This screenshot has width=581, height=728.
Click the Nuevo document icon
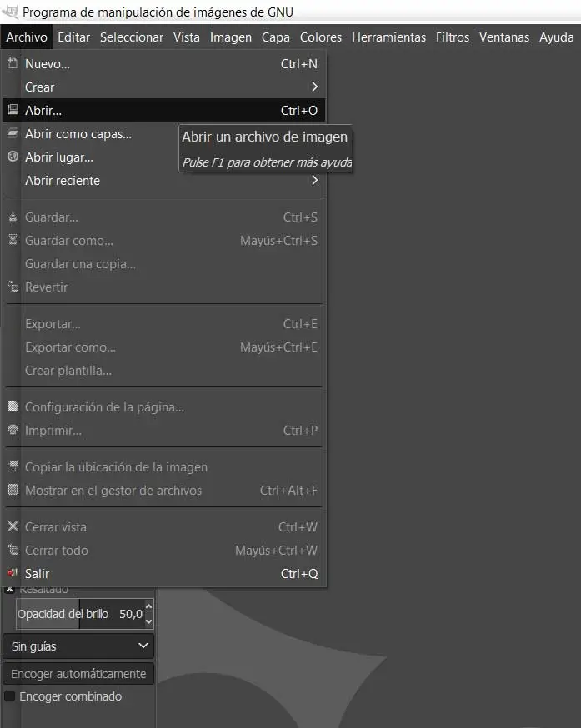[13, 63]
